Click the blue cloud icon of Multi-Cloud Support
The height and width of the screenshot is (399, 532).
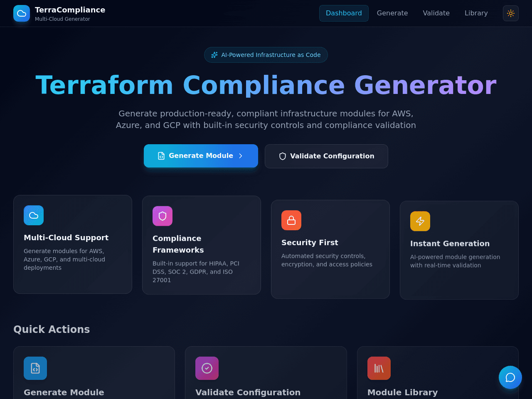(34, 215)
